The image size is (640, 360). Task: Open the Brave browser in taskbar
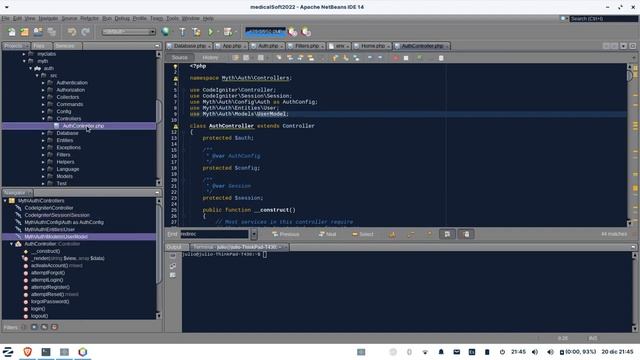(27, 351)
